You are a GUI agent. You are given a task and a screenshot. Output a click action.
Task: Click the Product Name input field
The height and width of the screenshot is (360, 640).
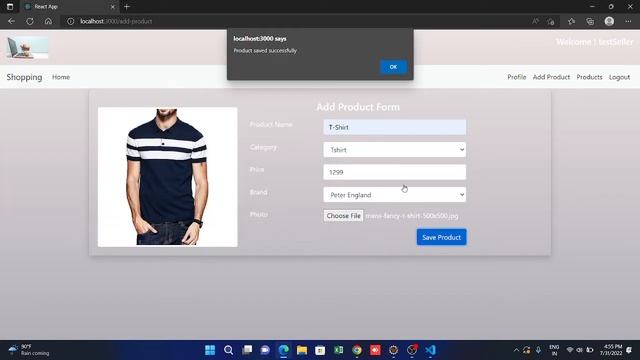395,127
